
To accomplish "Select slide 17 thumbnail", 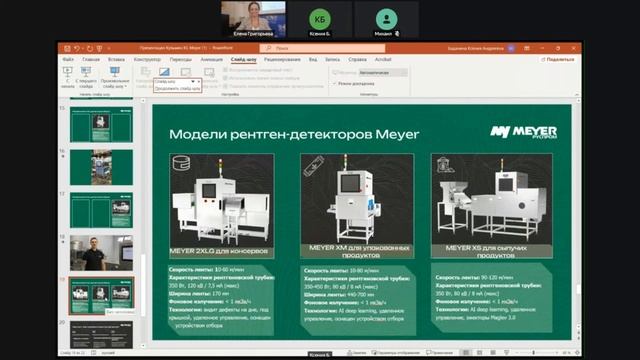I will coord(101,210).
